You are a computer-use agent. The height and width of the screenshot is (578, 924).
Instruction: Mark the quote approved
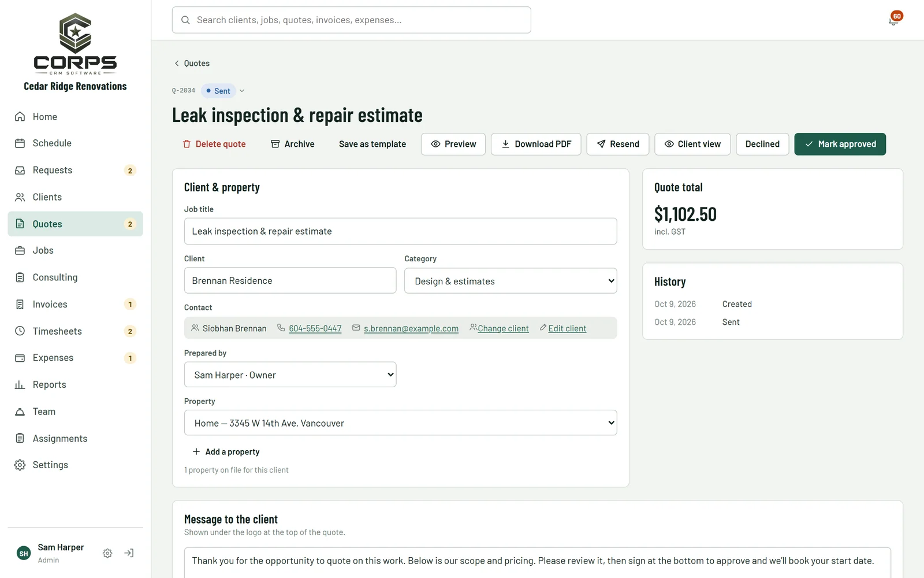point(840,144)
